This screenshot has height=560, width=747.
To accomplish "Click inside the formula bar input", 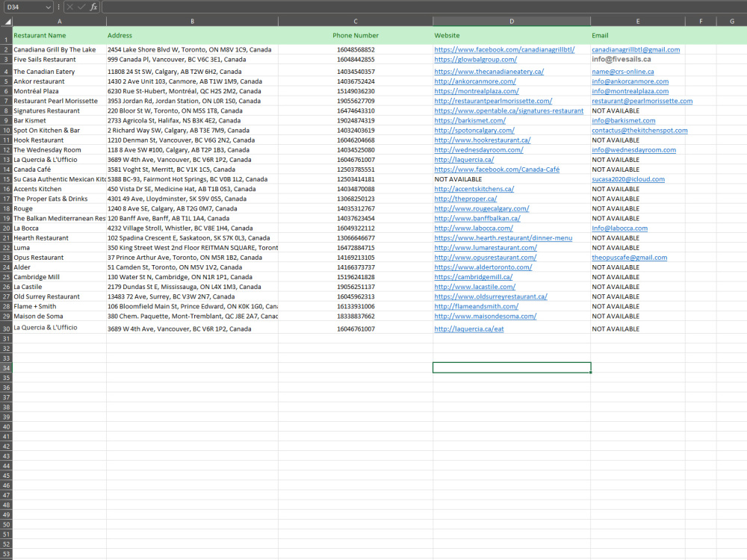I will point(424,7).
